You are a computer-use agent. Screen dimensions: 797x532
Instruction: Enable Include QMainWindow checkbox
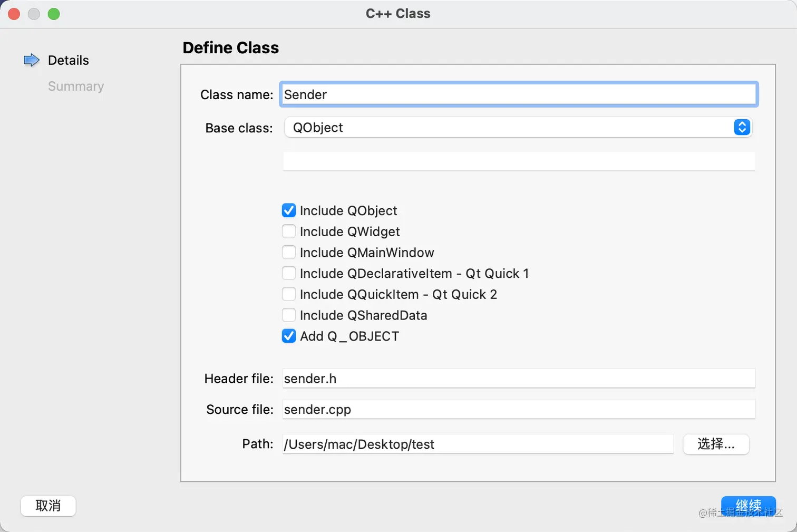(x=289, y=252)
